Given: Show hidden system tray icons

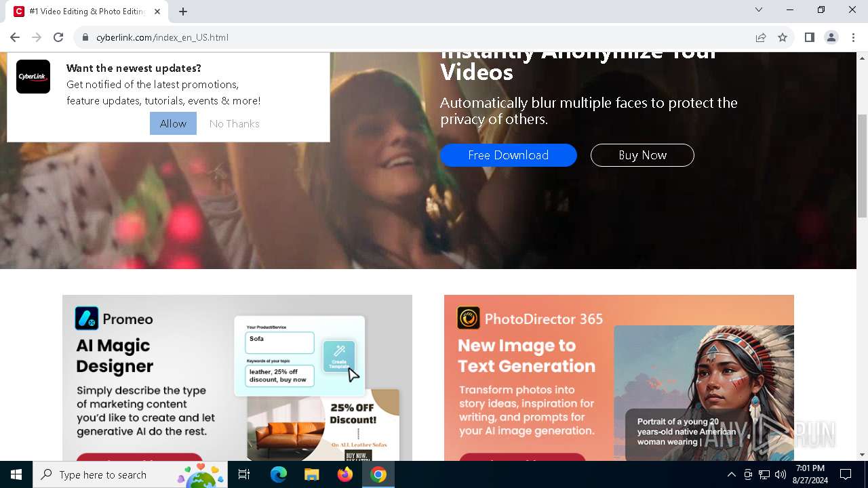Looking at the screenshot, I should click(x=731, y=474).
